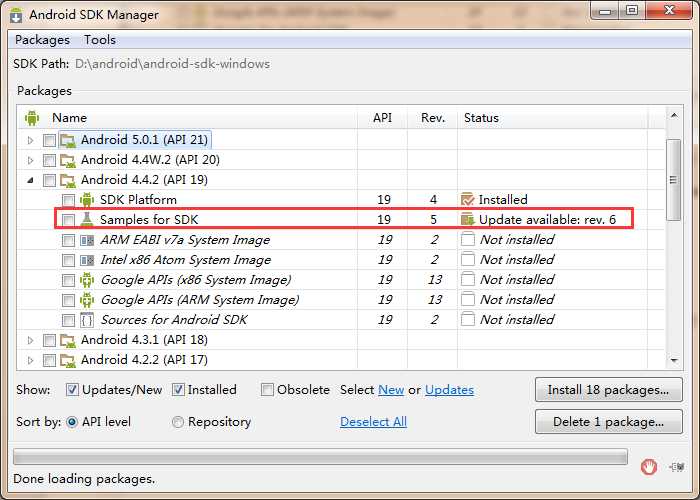
Task: Click Not installed icon for Google APIs x86
Action: click(467, 279)
